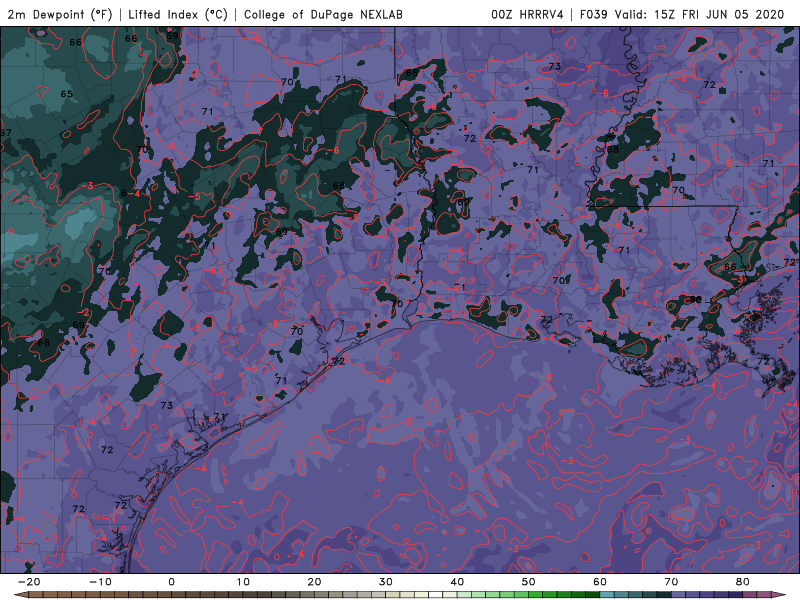
Task: Click the "-10" color scale label
Action: pyautogui.click(x=100, y=582)
